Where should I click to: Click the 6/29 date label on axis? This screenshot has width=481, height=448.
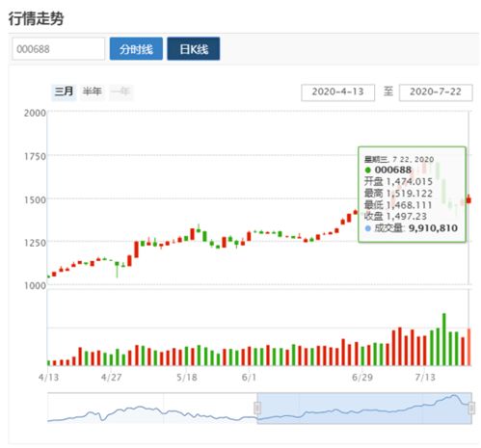(x=362, y=377)
